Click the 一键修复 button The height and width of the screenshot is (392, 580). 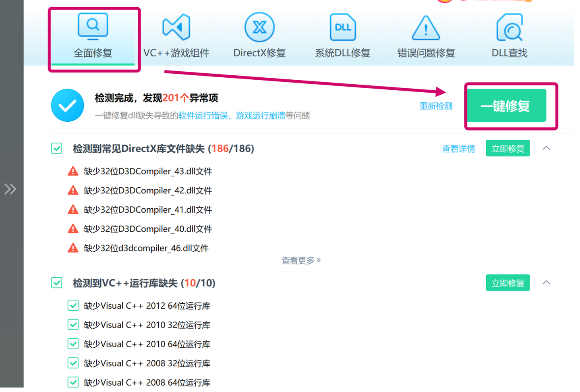(x=506, y=105)
